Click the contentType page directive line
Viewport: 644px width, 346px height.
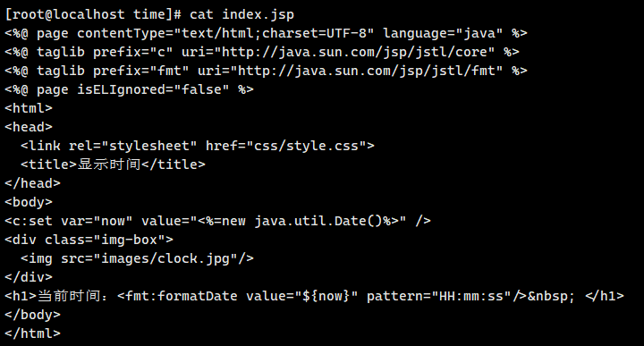click(267, 33)
